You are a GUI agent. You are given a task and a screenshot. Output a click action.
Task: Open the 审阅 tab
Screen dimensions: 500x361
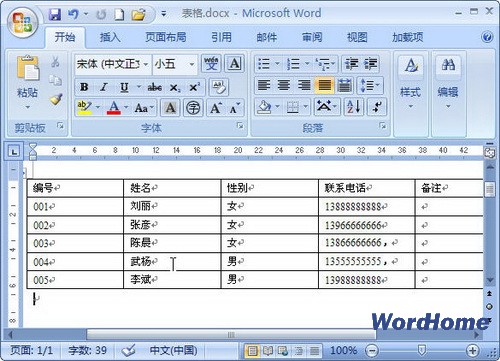pyautogui.click(x=312, y=37)
